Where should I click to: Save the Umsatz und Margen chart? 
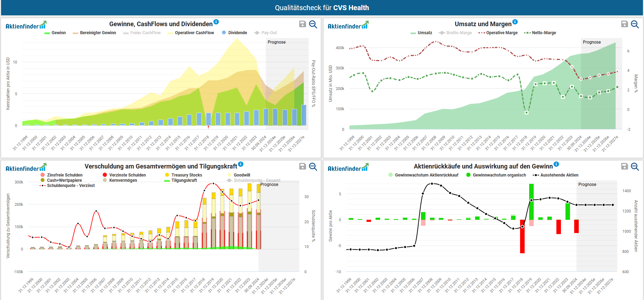point(624,24)
